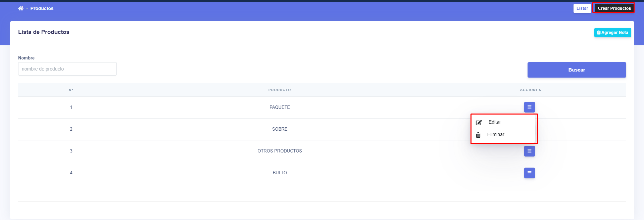This screenshot has height=220, width=644.
Task: Click the pencil icon beside Editar
Action: click(x=479, y=123)
